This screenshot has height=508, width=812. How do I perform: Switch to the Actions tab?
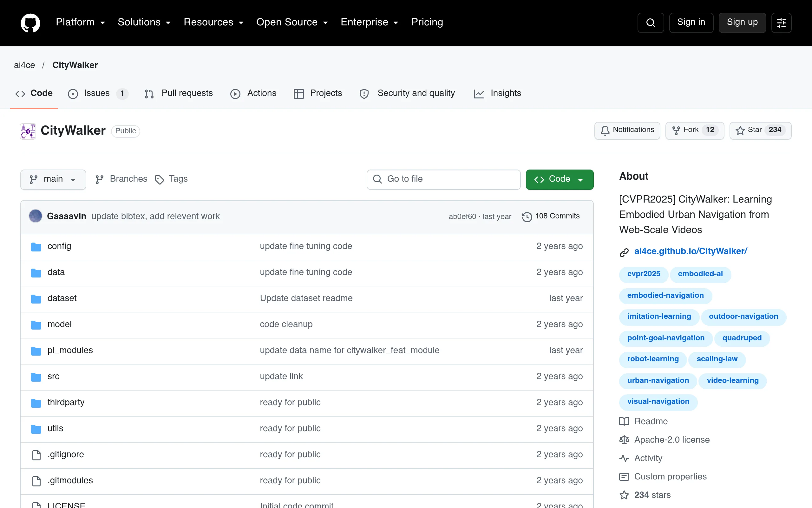pyautogui.click(x=253, y=93)
